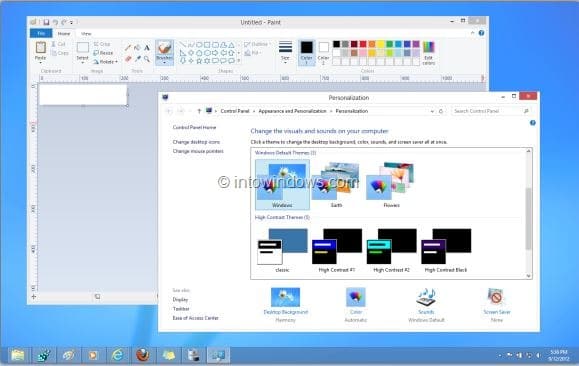
Task: Click the Resize command in Paint
Action: click(x=104, y=53)
